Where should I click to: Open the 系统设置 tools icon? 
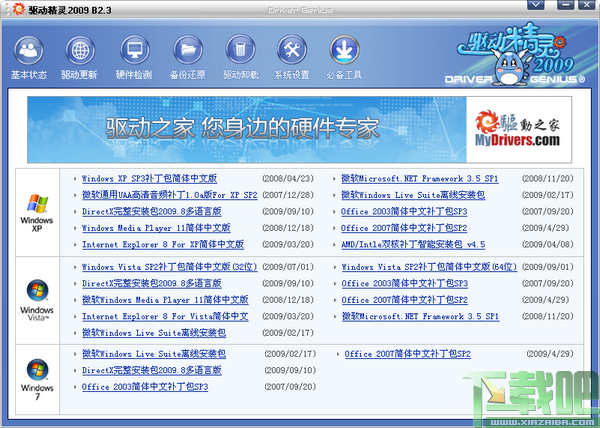[292, 50]
